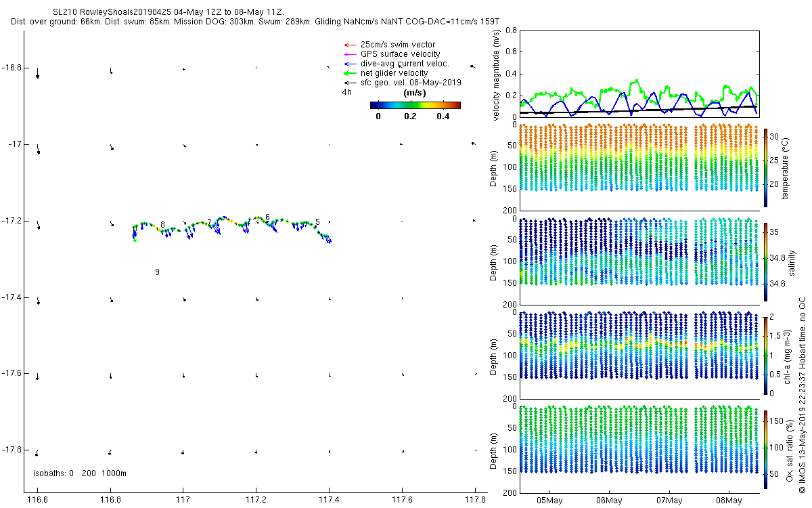Click the green net glider velocity arrow

tap(350, 73)
